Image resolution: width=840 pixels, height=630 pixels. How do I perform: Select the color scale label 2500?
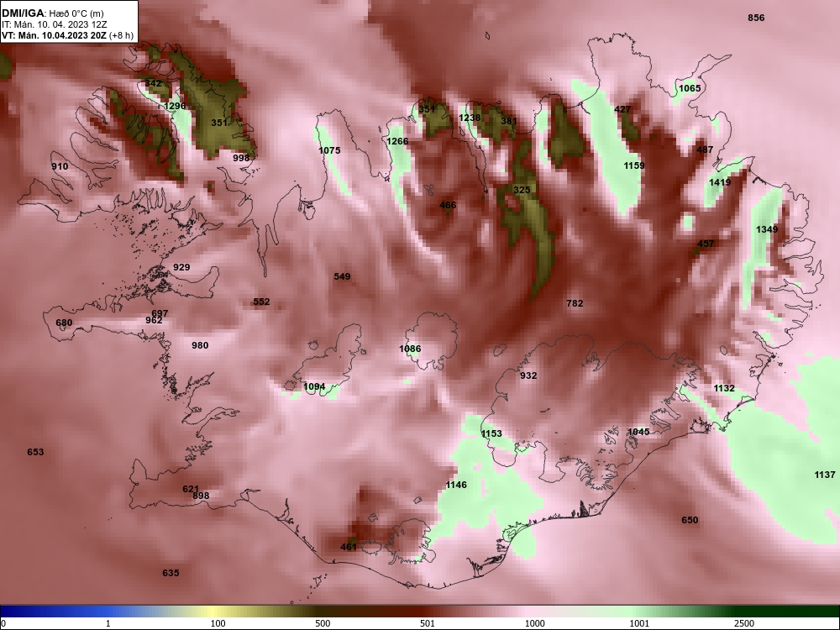[744, 623]
